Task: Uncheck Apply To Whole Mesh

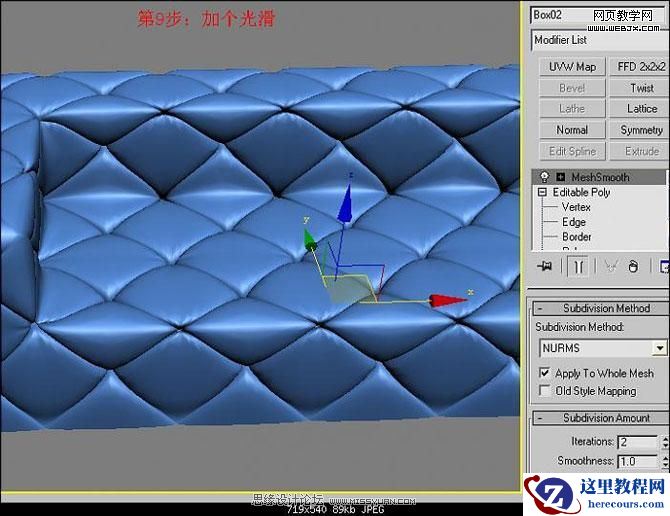Action: (544, 373)
